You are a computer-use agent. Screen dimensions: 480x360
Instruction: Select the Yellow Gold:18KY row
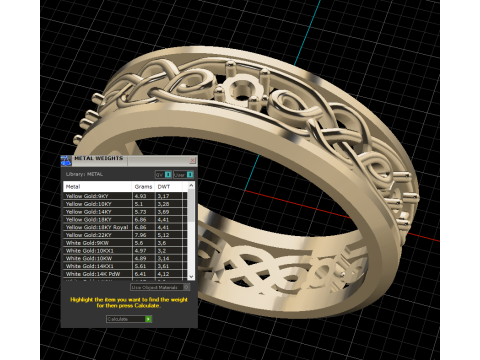(x=125, y=219)
